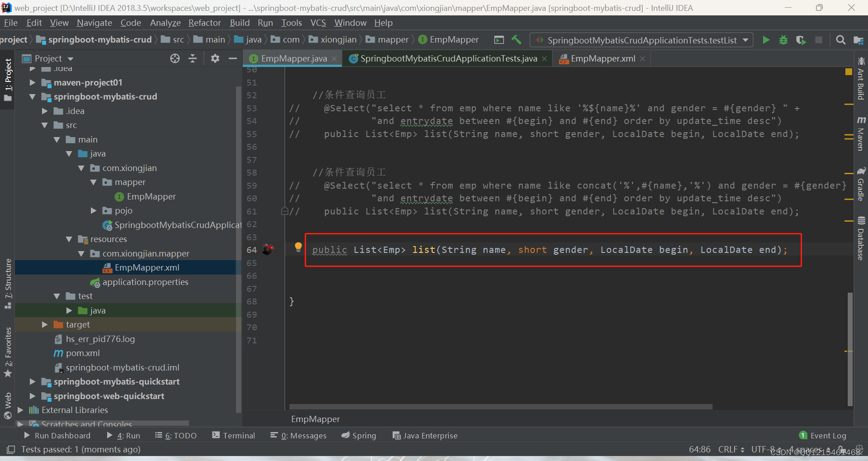Open the Favorites tool window
Screen dimensions: 868x461
pos(8,352)
